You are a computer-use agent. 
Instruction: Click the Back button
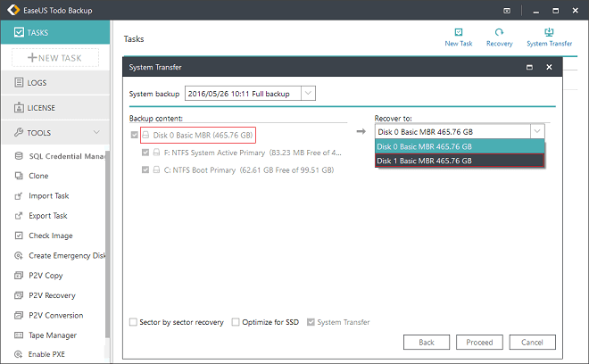(x=427, y=343)
